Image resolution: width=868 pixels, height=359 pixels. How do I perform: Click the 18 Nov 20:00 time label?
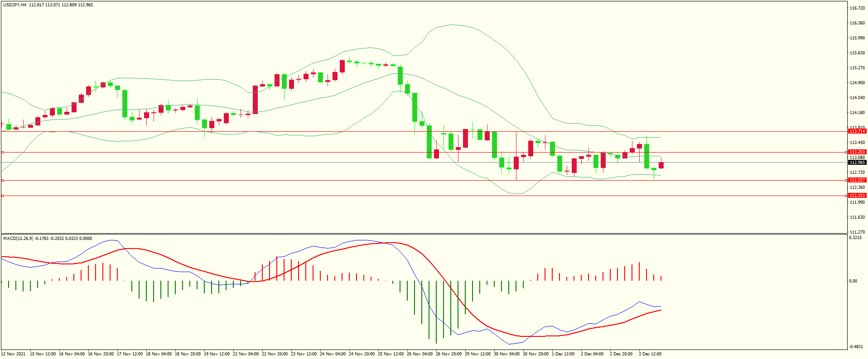[188, 354]
